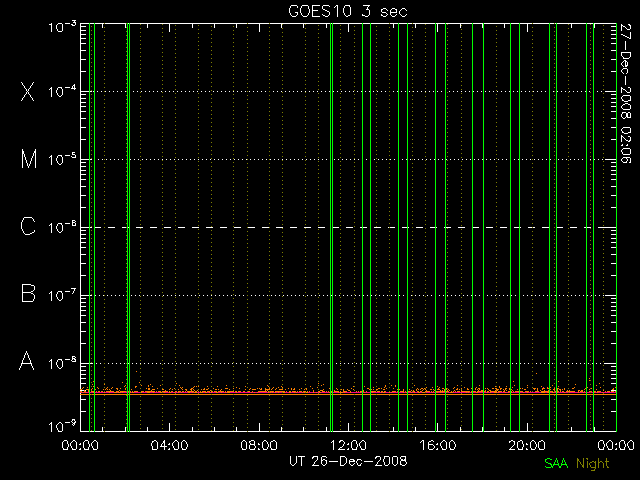The height and width of the screenshot is (480, 640).
Task: Click the 10⁻³ y-axis tick label
Action: [62, 27]
